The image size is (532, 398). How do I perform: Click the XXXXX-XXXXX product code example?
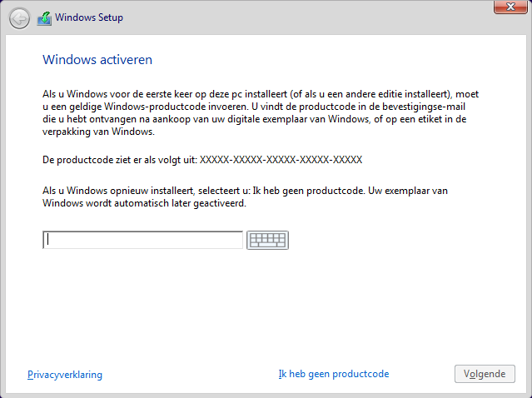point(281,159)
